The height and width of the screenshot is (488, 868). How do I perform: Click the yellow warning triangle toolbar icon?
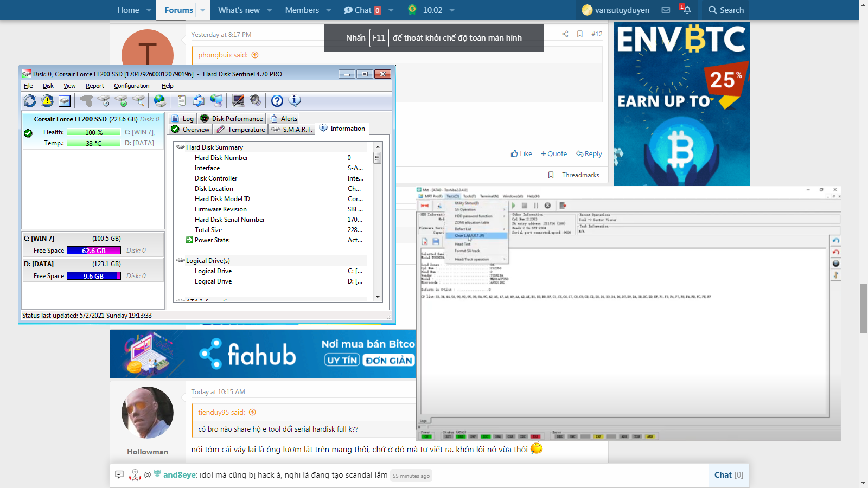47,100
